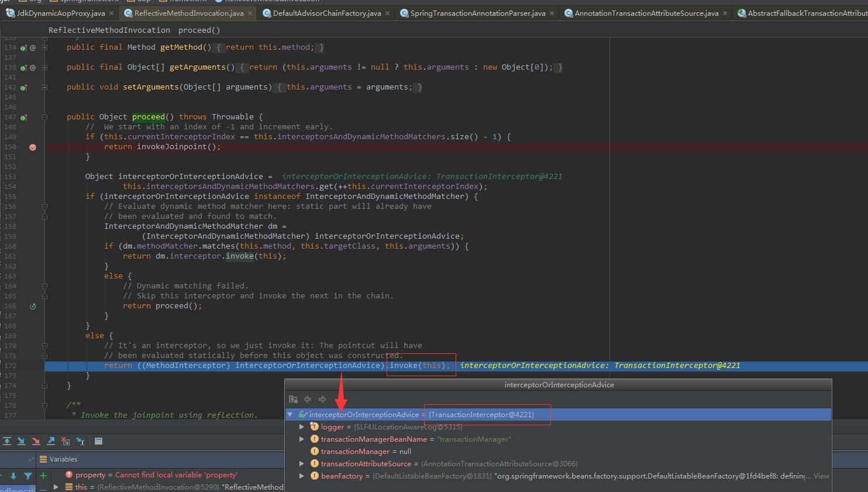
Task: Click annotation @ marker on line 134
Action: pyautogui.click(x=33, y=47)
